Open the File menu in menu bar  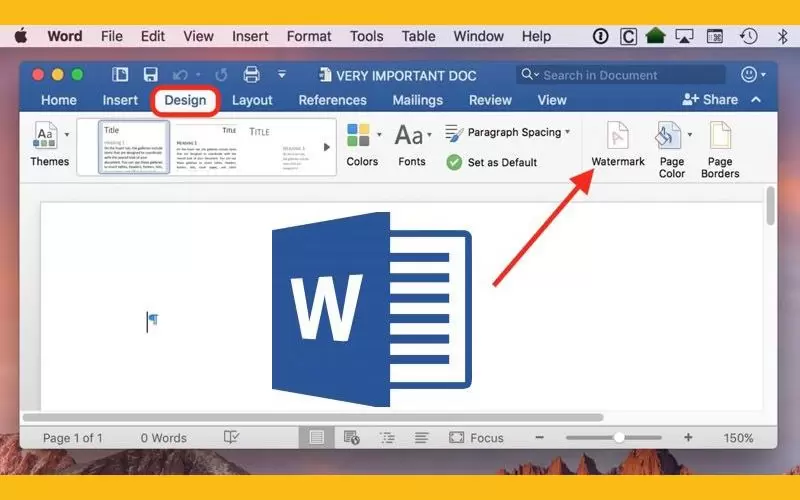112,36
